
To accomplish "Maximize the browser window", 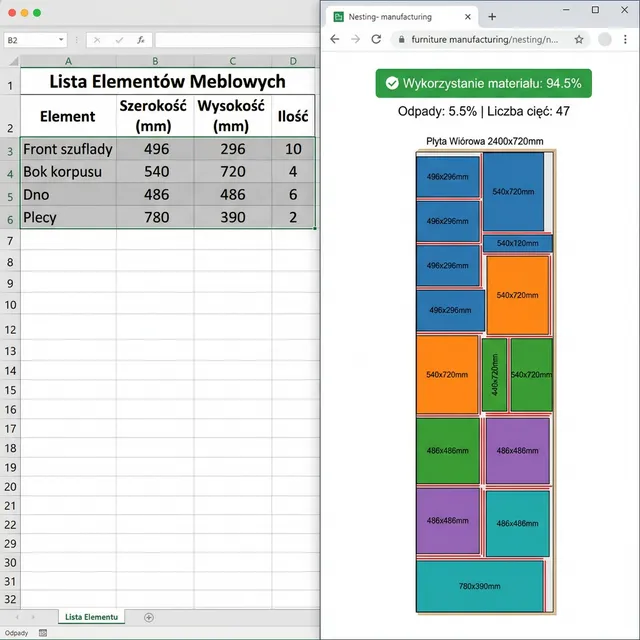I will click(x=596, y=10).
